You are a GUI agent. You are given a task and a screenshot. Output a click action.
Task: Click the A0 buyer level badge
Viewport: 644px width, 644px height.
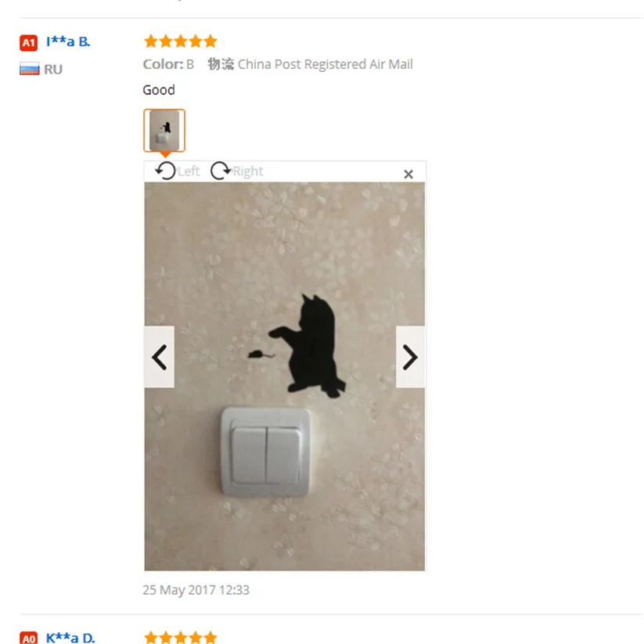click(x=29, y=638)
